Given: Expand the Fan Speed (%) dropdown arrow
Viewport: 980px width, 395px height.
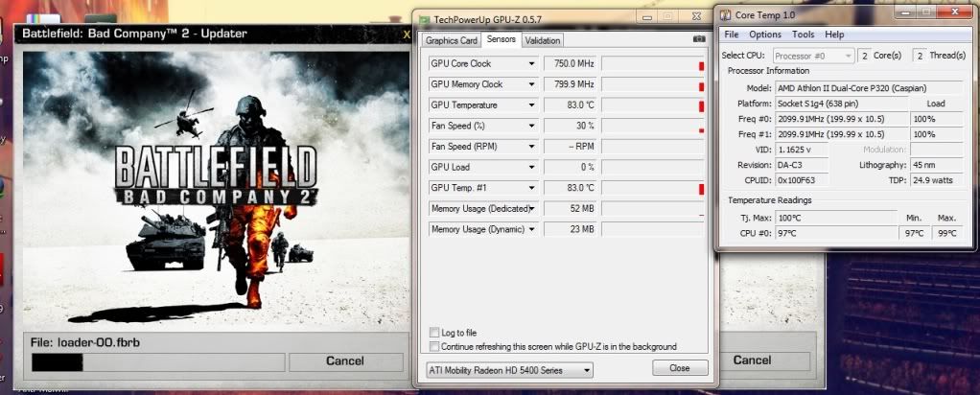Looking at the screenshot, I should pos(532,126).
